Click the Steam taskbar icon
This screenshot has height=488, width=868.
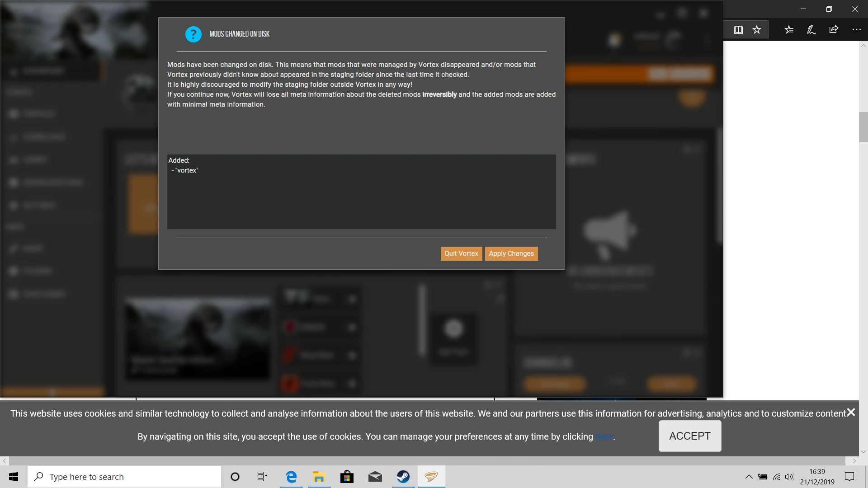(403, 476)
